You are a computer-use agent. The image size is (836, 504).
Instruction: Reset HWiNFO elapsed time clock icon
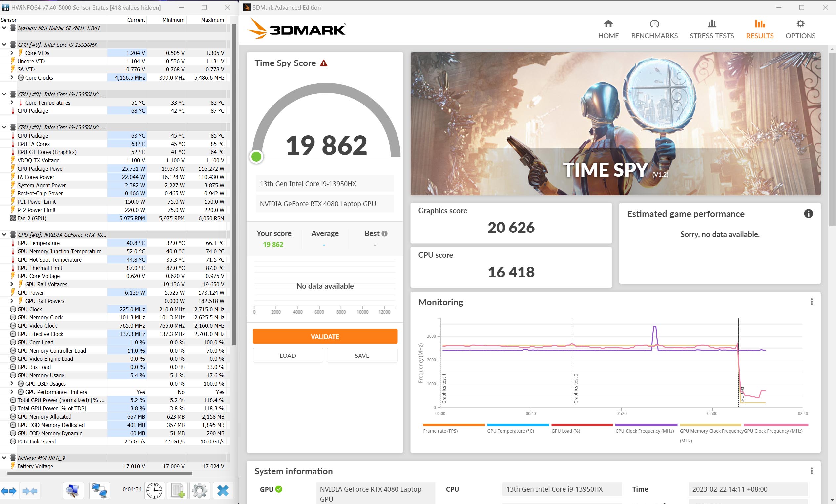pos(154,491)
